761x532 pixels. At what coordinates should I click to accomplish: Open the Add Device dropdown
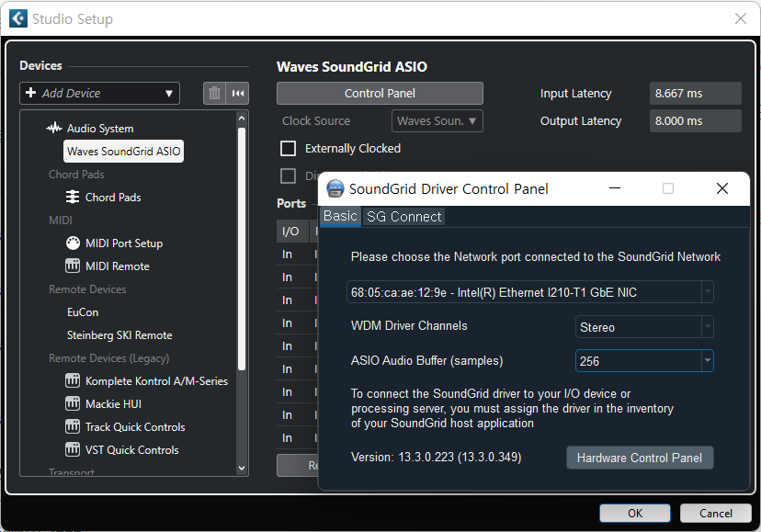(99, 93)
